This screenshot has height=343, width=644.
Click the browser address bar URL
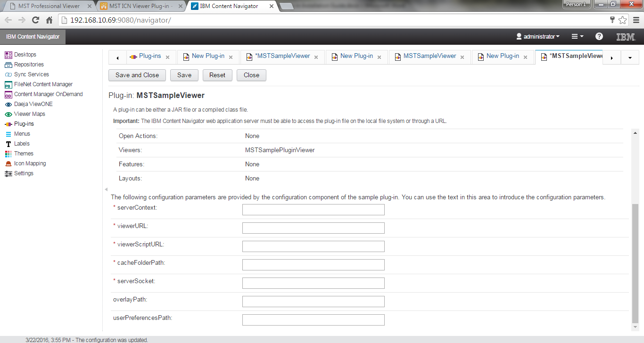pyautogui.click(x=120, y=20)
